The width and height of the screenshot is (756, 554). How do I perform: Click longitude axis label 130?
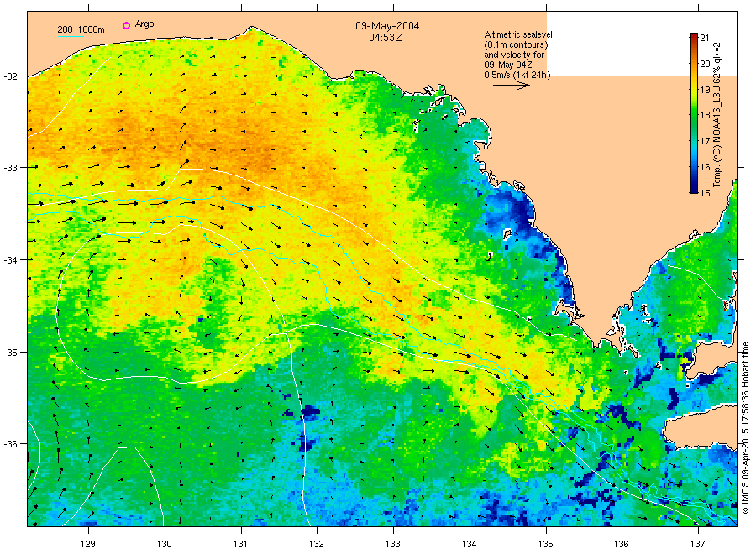(x=165, y=545)
